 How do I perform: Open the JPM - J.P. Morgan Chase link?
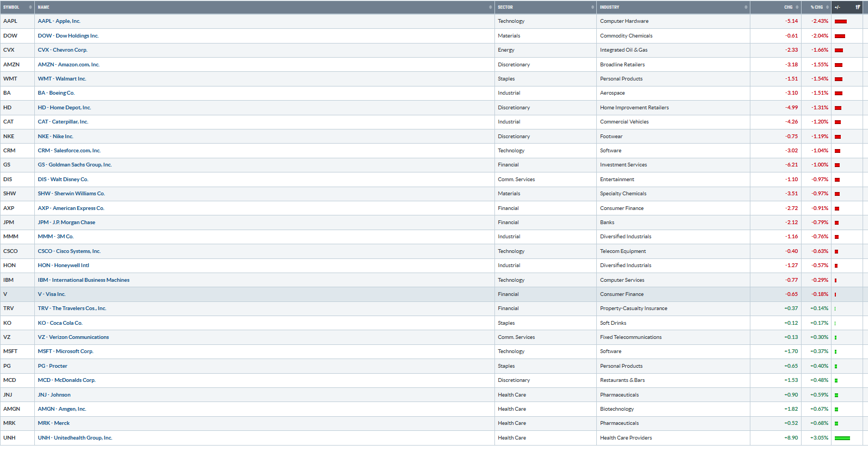pos(66,223)
